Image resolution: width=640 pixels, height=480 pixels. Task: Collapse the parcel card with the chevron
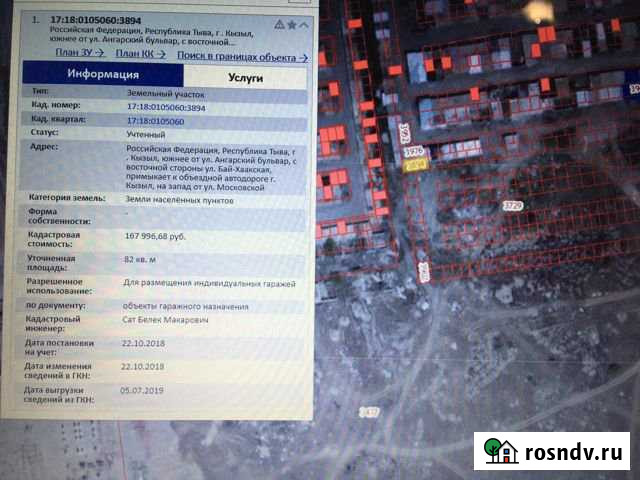click(x=304, y=25)
